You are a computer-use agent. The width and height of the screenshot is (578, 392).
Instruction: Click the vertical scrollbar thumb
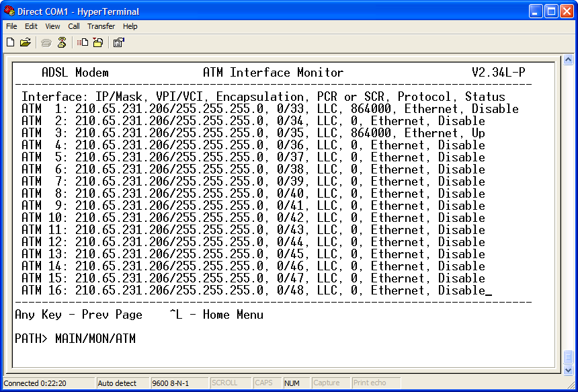(568, 356)
